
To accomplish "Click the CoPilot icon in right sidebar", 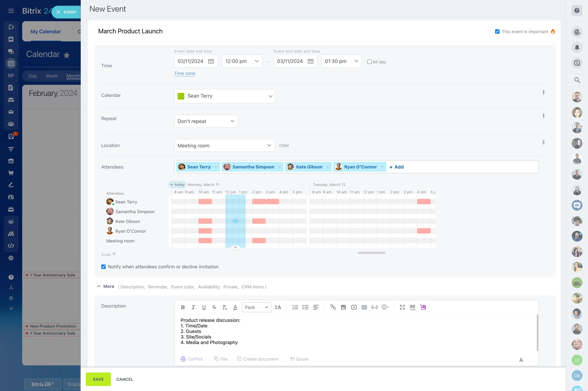I will 577,32.
